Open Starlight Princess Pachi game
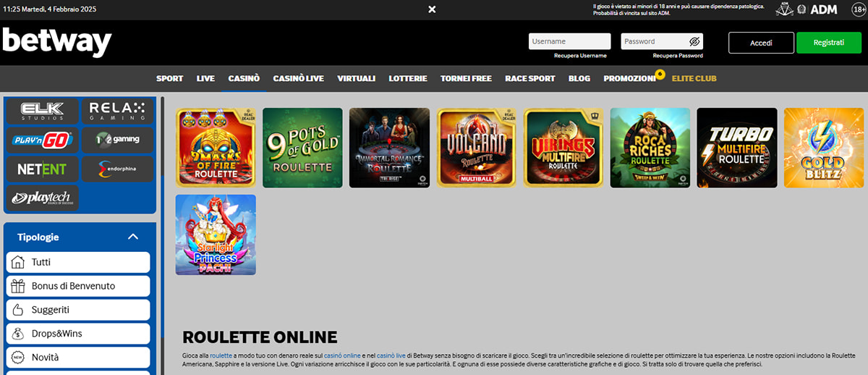Screen dimensions: 868x375 pyautogui.click(x=216, y=235)
